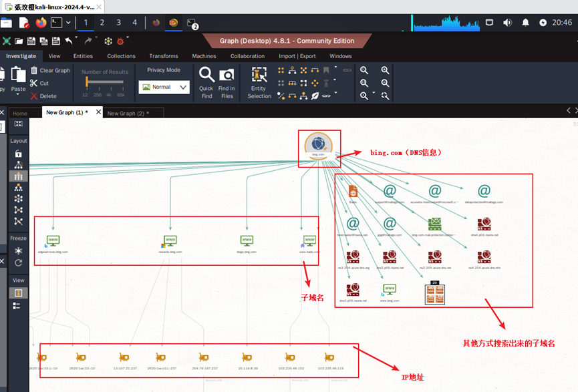The height and width of the screenshot is (392, 578).
Task: Click the Paste clipboard icon
Action: pos(18,74)
